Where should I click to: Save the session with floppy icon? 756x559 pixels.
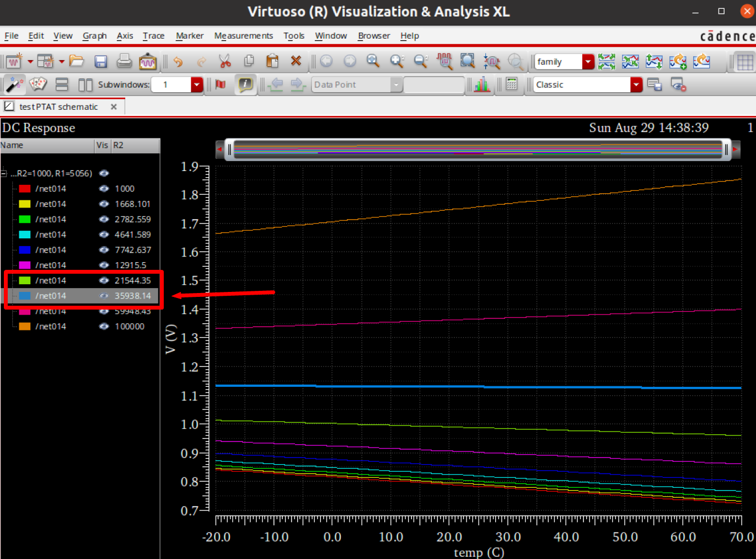click(x=100, y=61)
